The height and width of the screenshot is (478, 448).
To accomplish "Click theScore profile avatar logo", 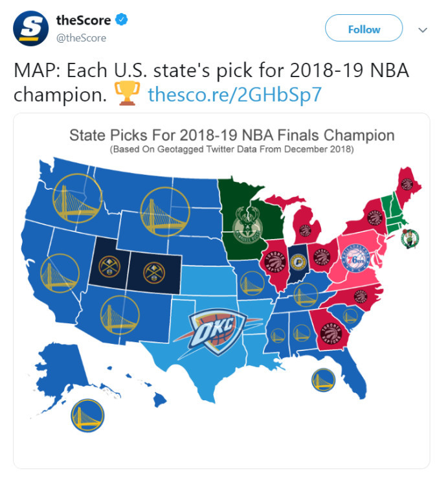I will pyautogui.click(x=30, y=28).
